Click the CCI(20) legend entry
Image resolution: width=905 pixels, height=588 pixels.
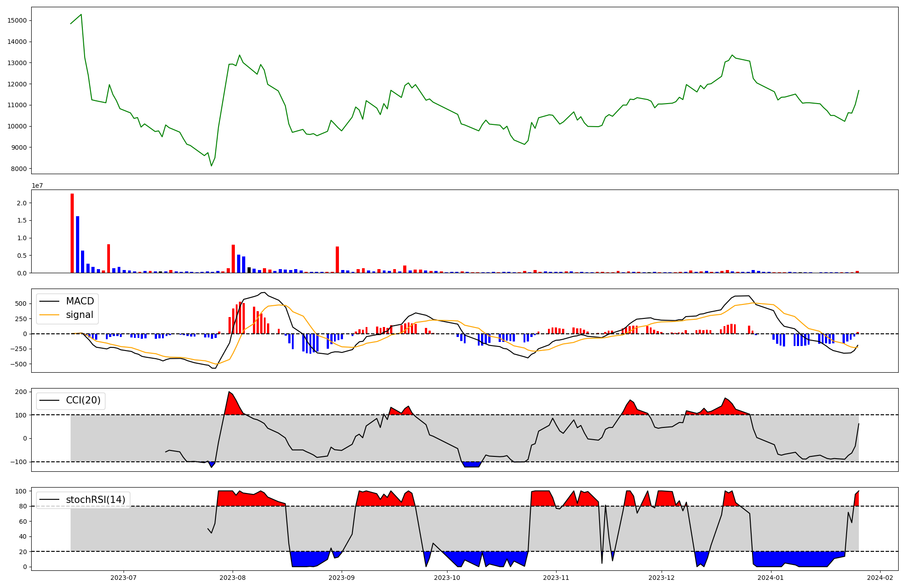[83, 400]
